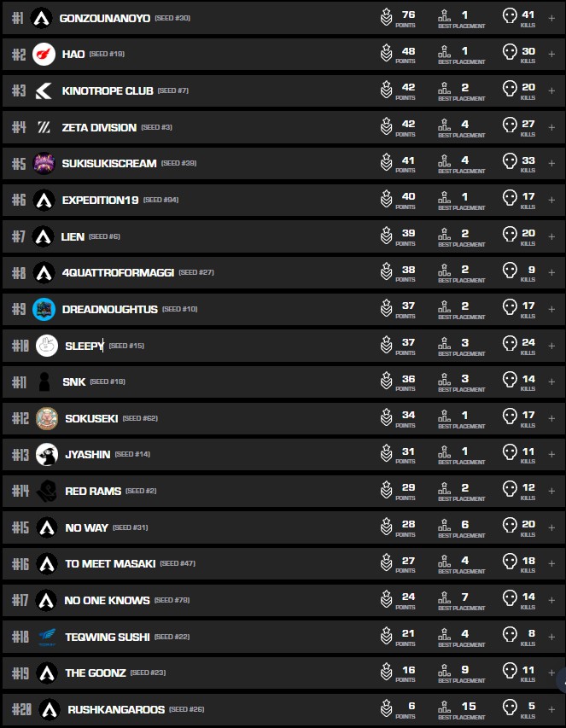This screenshot has height=728, width=566.
Task: Expand the Gonzounanoyo row details
Action: (x=551, y=17)
